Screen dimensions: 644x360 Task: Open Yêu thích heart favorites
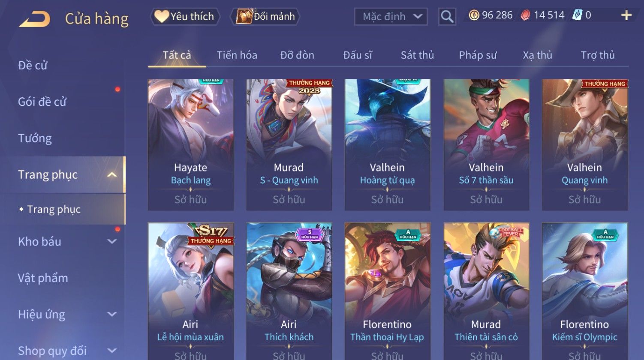[x=185, y=16]
